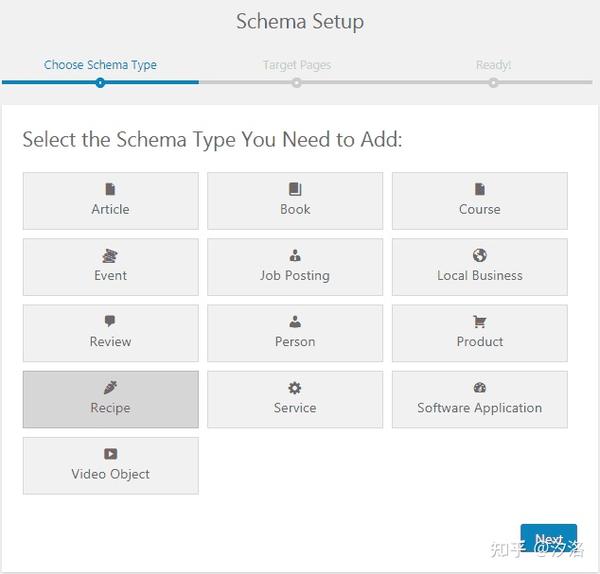Image resolution: width=600 pixels, height=574 pixels.
Task: Choose the Job Posting person icon
Action: click(295, 255)
